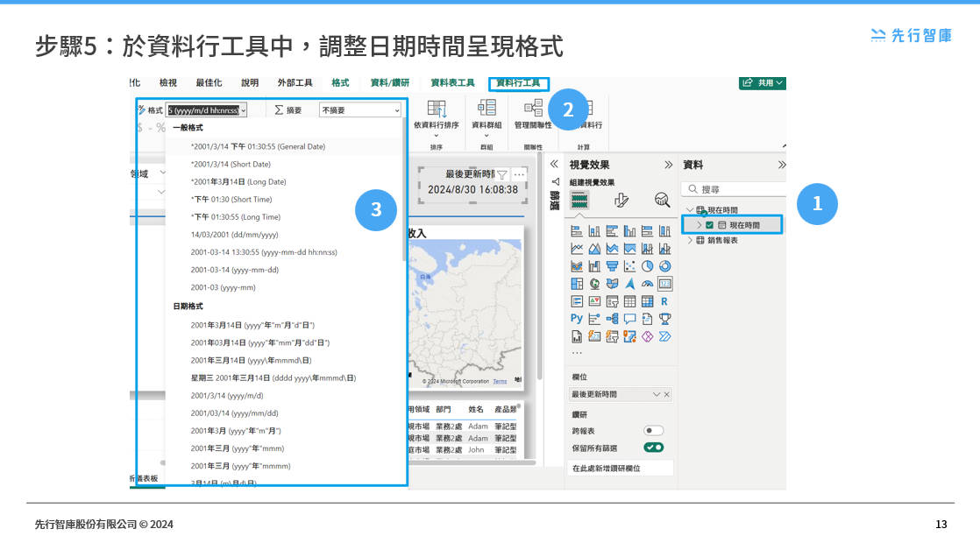Switch to the 資料行工具 tab
980x550 pixels.
coord(518,83)
